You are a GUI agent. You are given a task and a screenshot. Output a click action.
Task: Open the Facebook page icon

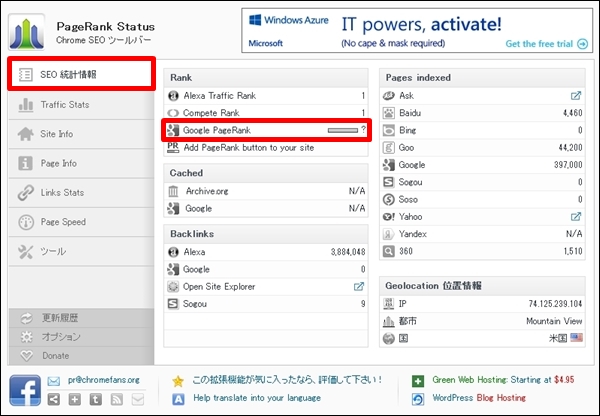[25, 390]
